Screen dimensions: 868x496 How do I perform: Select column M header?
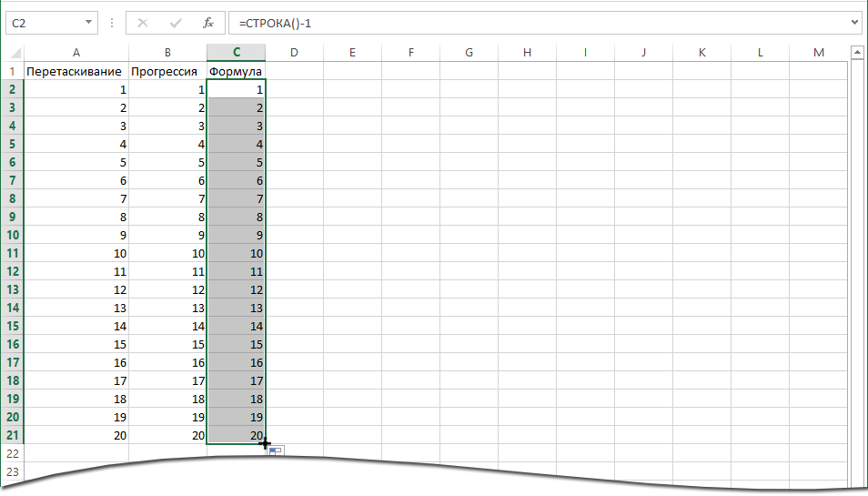818,53
